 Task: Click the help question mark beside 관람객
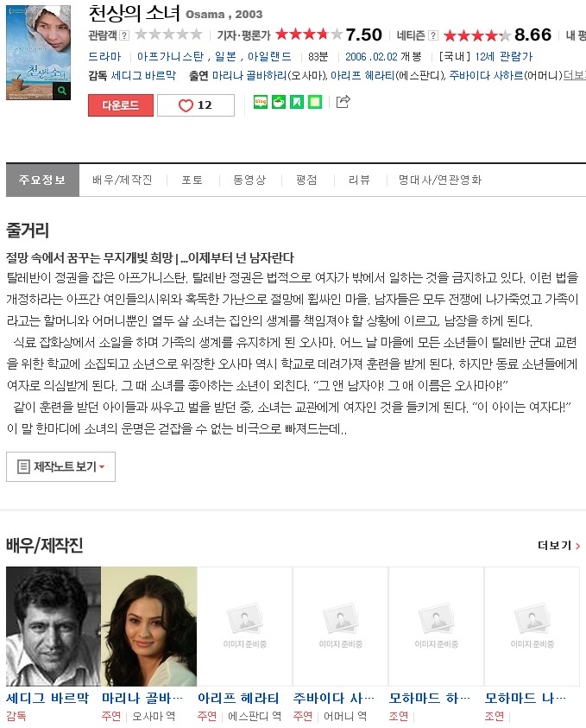coord(124,35)
